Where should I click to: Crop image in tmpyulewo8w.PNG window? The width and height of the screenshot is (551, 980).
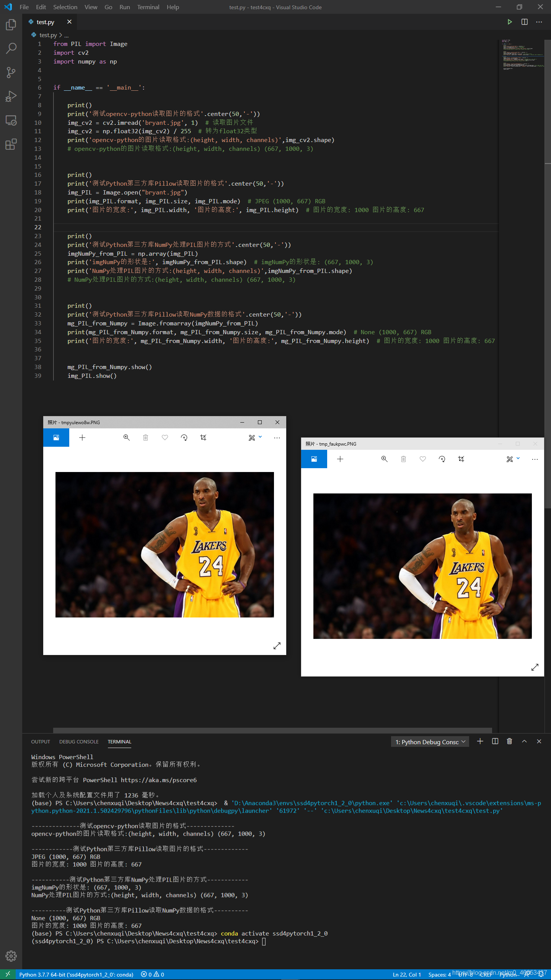(x=203, y=438)
